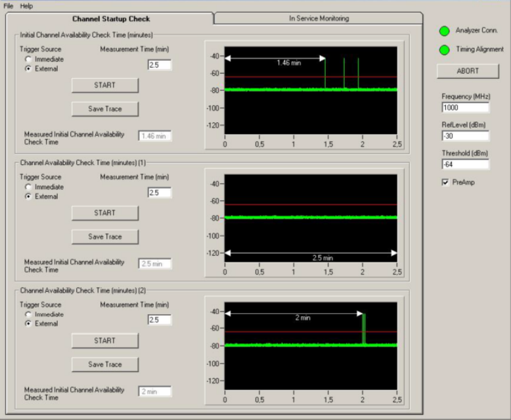Click the 2 min label in third graph
Image resolution: width=511 pixels, height=420 pixels.
(303, 317)
